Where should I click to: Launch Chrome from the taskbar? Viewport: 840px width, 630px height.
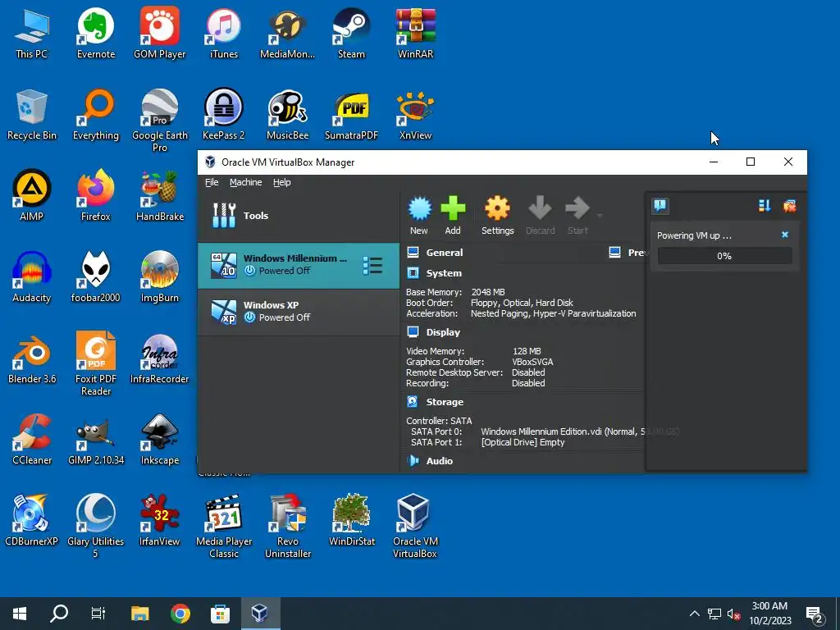tap(180, 614)
